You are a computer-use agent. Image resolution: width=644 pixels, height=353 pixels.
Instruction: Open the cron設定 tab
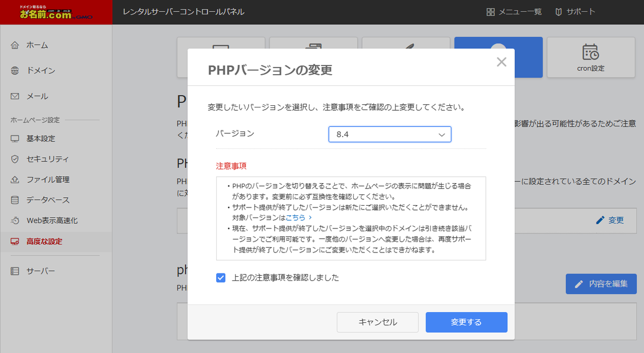point(590,57)
